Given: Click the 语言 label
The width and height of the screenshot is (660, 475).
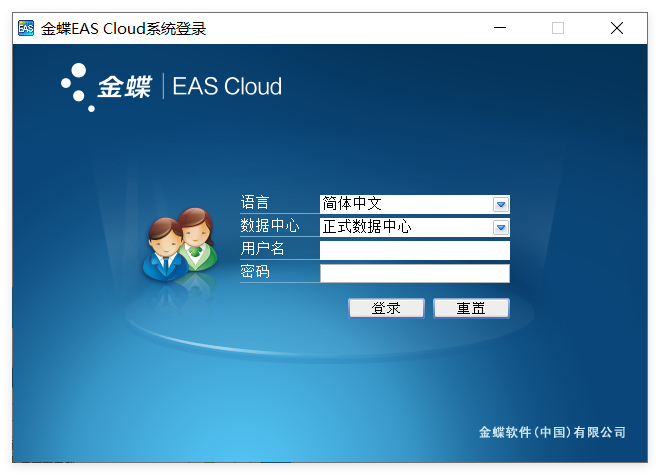Looking at the screenshot, I should tap(255, 203).
